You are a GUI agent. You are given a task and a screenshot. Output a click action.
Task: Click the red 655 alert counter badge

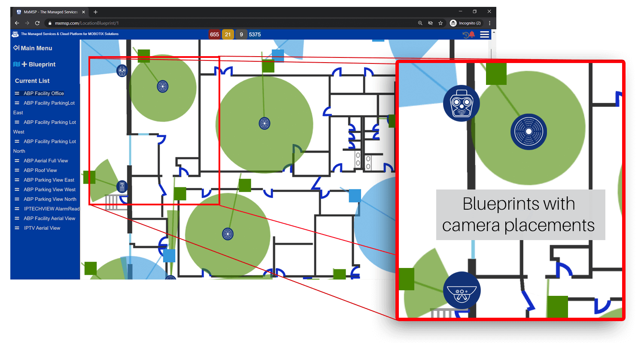point(214,34)
